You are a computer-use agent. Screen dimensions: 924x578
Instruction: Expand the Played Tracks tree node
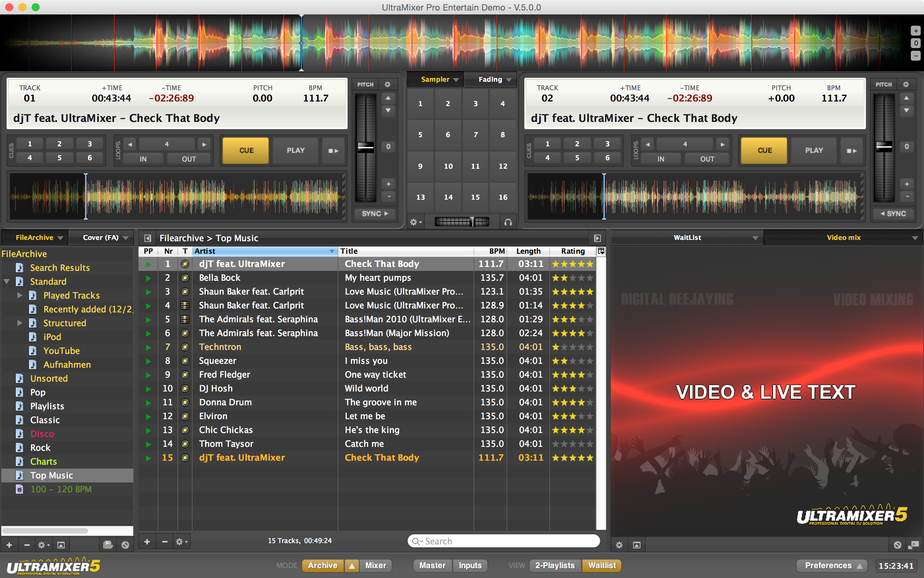[19, 295]
